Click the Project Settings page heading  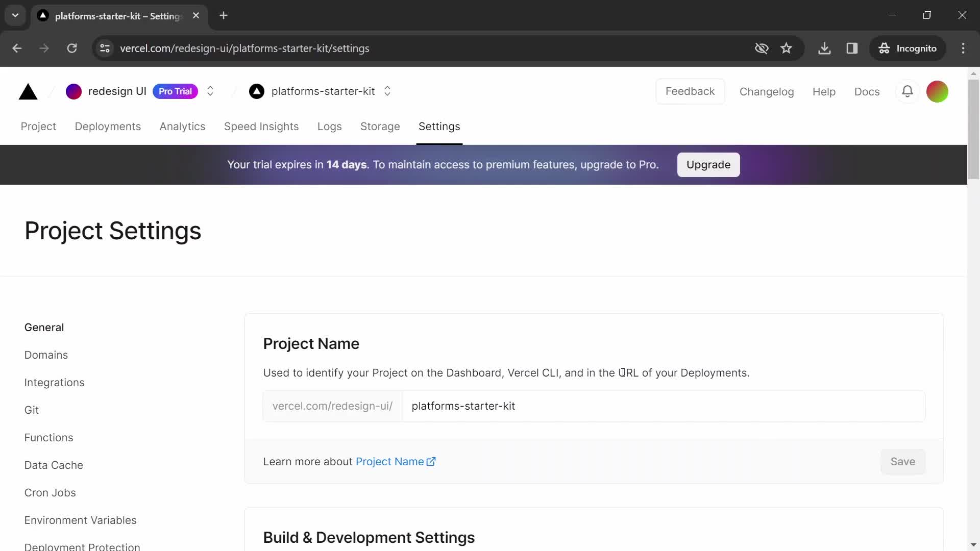(x=113, y=231)
